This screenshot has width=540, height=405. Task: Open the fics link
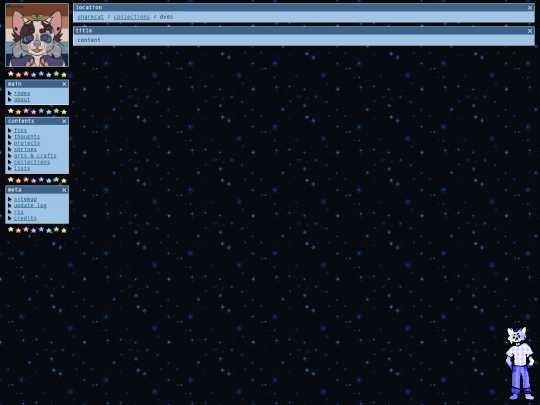click(x=20, y=130)
